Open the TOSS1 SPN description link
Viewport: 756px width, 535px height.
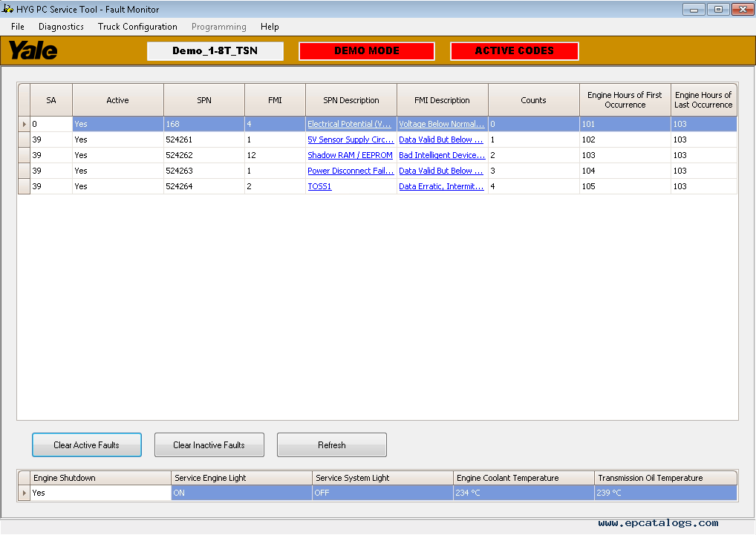[x=319, y=187]
